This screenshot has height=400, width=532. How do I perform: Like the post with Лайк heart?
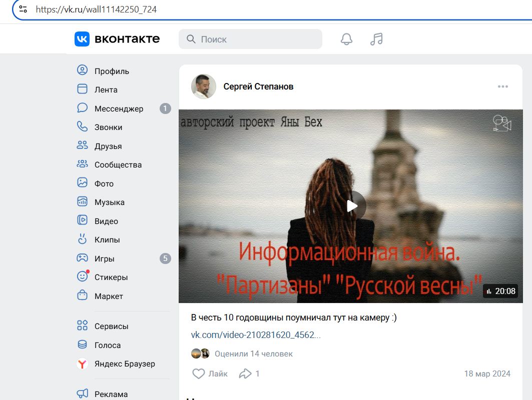pyautogui.click(x=210, y=373)
